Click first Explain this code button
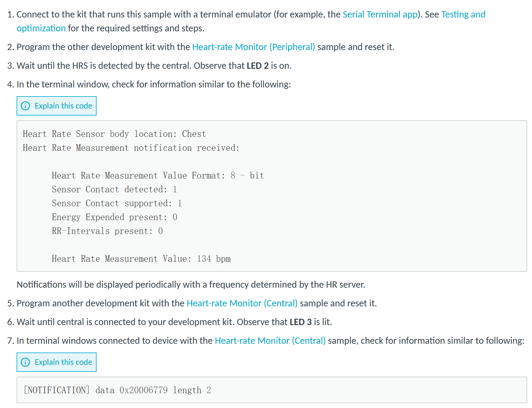Viewport: 532px width, 408px height. (56, 106)
